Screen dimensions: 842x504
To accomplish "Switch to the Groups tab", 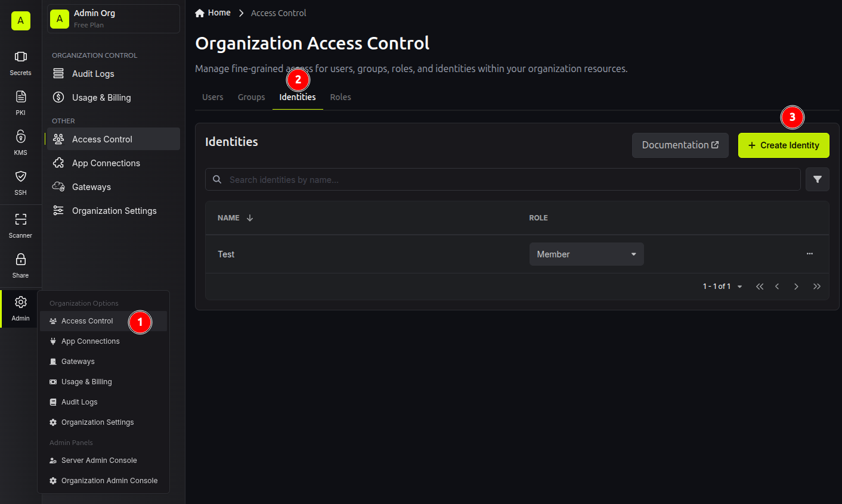I will tap(252, 97).
